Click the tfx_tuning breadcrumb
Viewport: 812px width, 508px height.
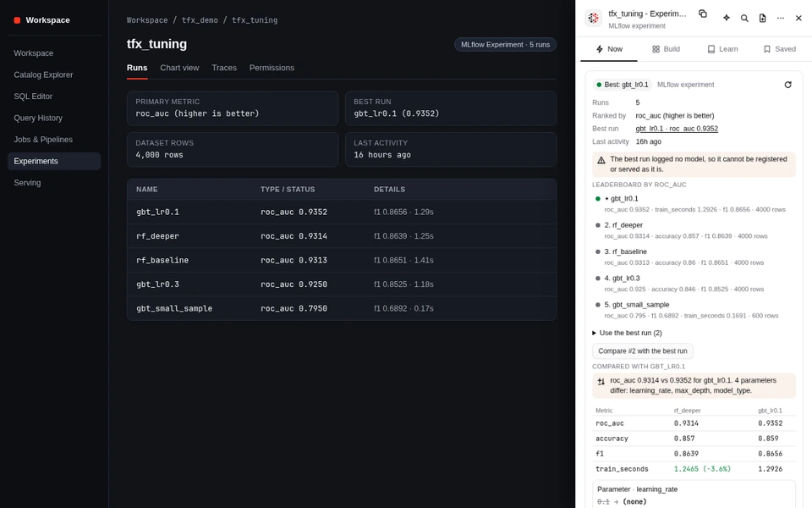pos(255,20)
